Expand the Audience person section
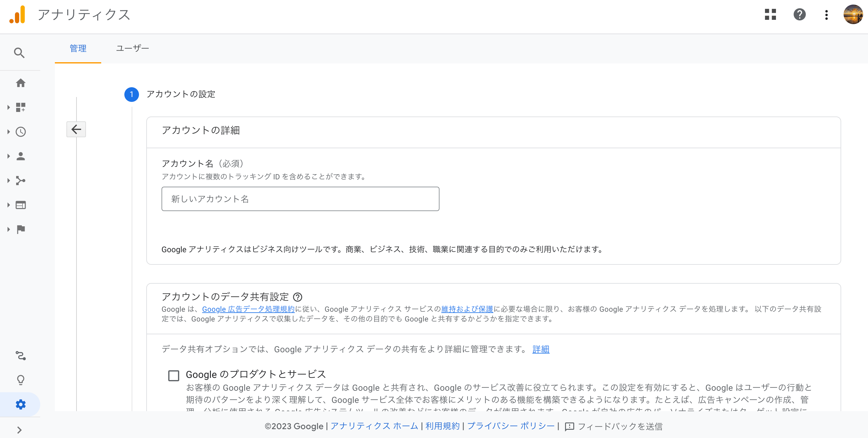868x438 pixels. click(x=20, y=156)
